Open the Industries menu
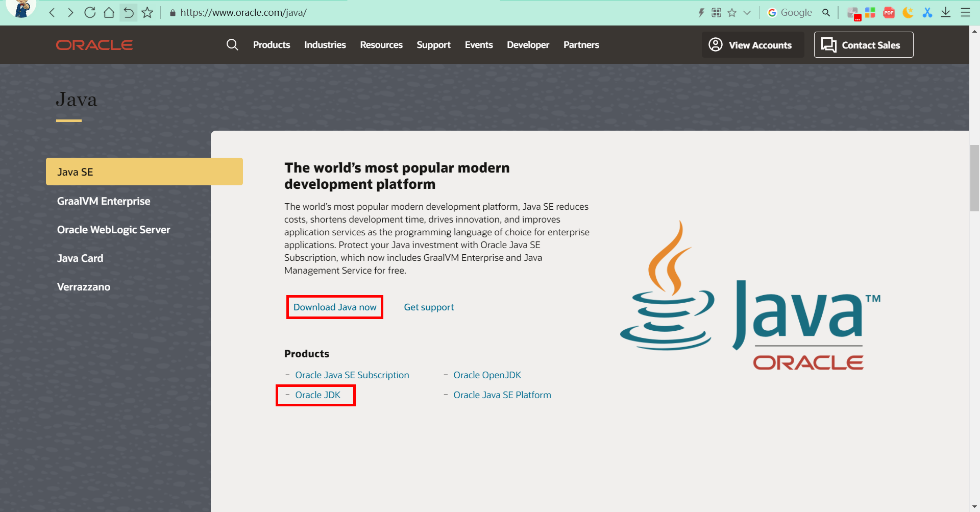The height and width of the screenshot is (512, 980). 325,45
